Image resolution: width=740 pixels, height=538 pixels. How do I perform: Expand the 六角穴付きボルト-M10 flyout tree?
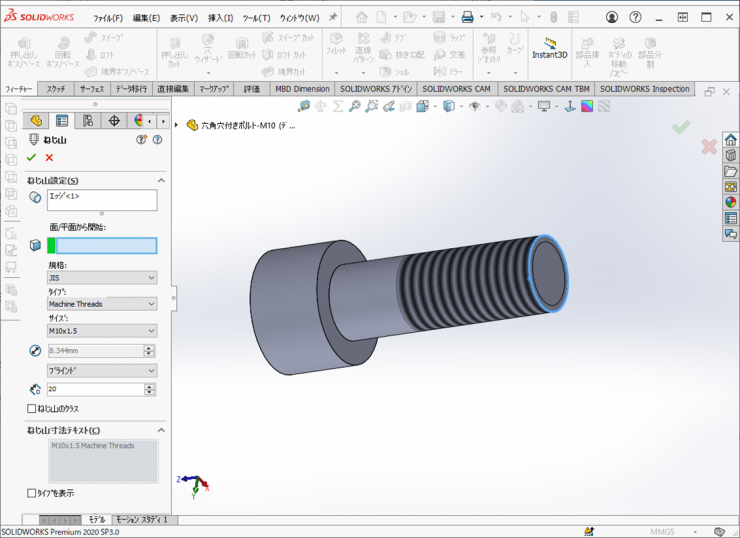pos(177,125)
